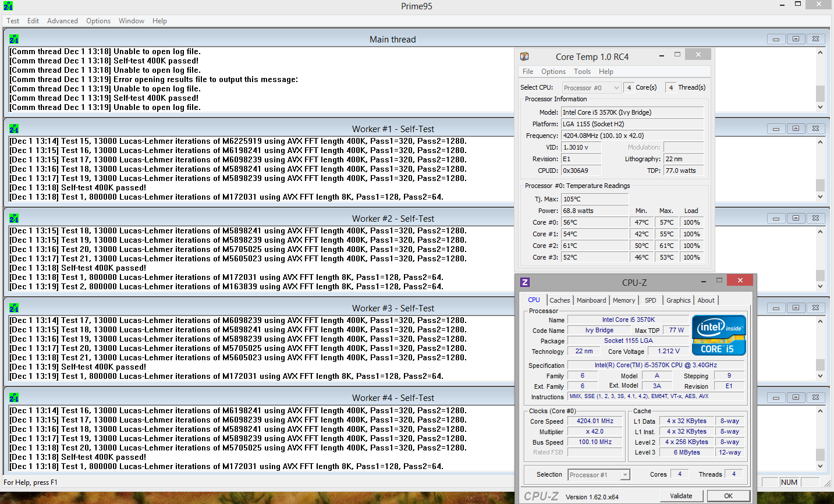834x504 pixels.
Task: Click the Bus Speed value "100.10 MHz"
Action: pyautogui.click(x=595, y=442)
